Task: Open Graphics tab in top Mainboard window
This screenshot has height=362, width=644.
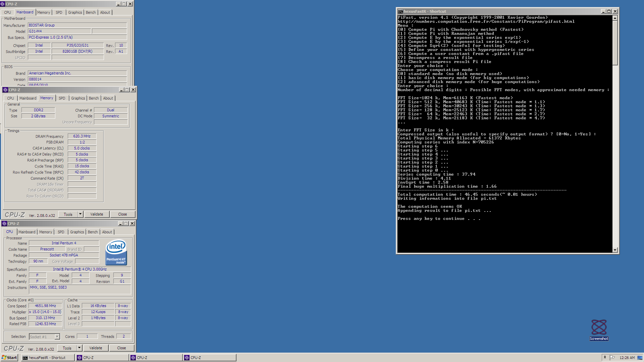Action: click(75, 12)
